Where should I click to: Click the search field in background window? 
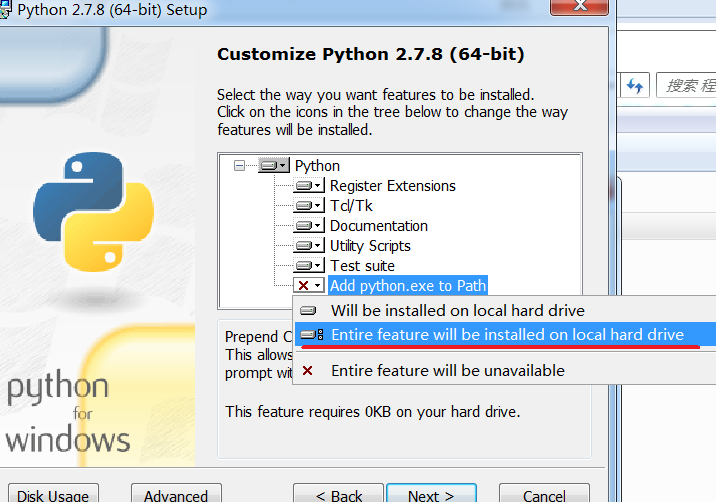(686, 85)
